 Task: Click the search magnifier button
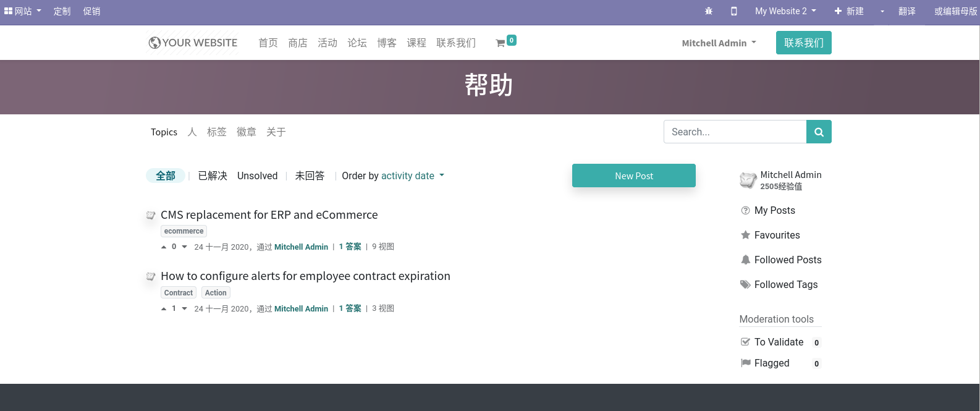819,132
